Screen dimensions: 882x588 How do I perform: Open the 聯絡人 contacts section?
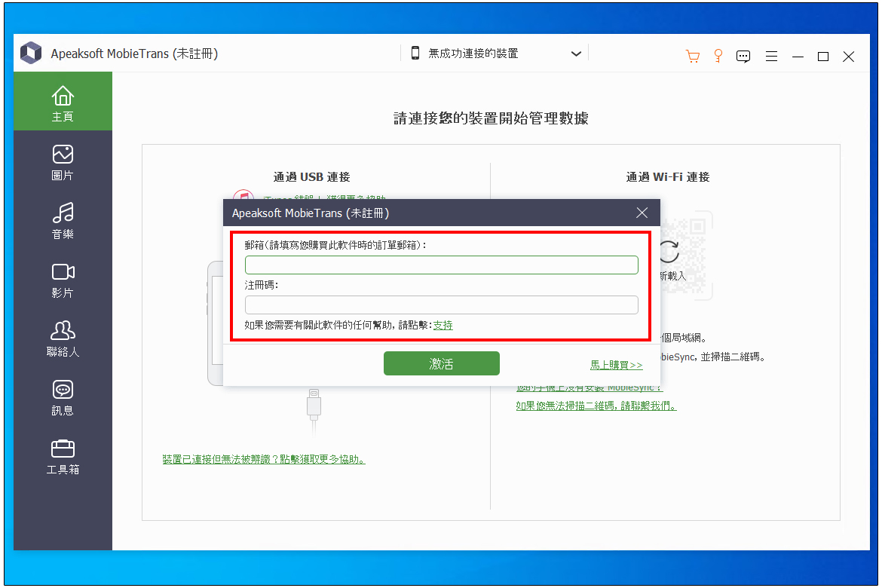pos(63,338)
